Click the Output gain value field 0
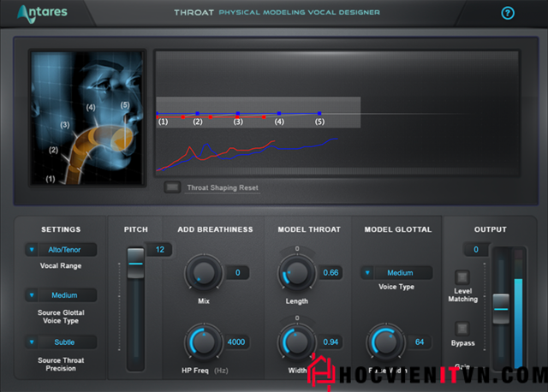548x392 pixels. 476,249
